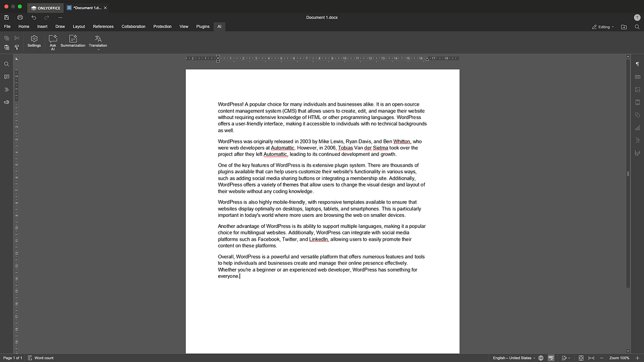The image size is (644, 362).
Task: Open the Headings navigation panel
Action: click(x=6, y=90)
